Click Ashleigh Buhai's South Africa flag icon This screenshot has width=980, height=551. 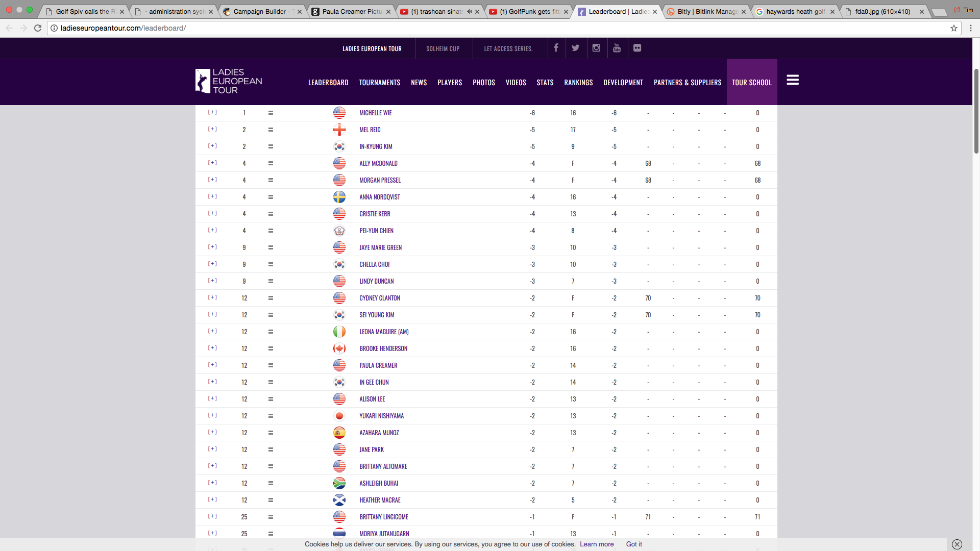pyautogui.click(x=339, y=483)
